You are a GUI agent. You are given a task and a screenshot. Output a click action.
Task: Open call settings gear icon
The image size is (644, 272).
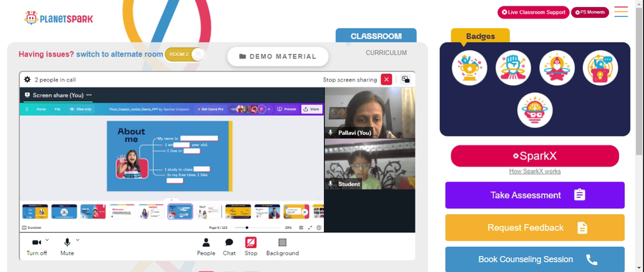point(28,80)
